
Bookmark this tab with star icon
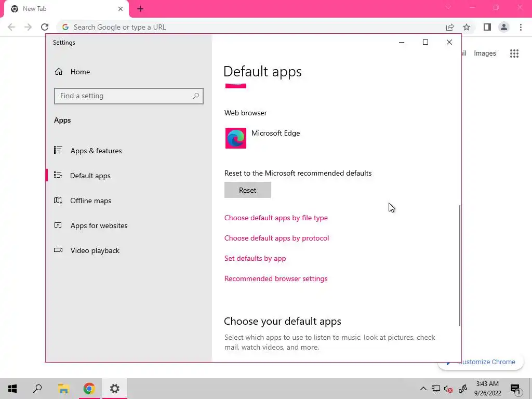467,27
